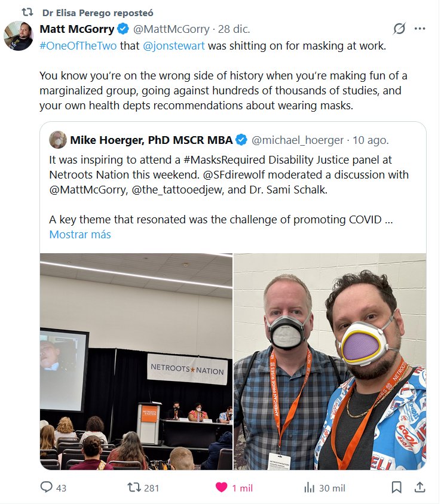Open the #OneOfTheTwo hashtag

tap(78, 46)
